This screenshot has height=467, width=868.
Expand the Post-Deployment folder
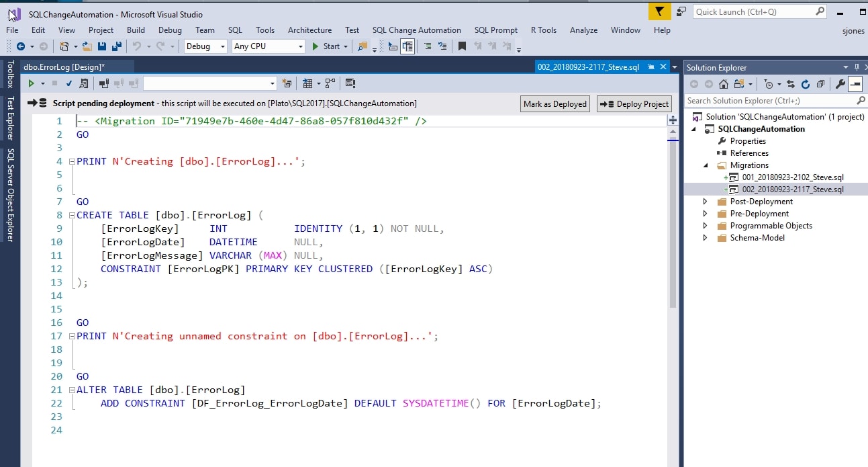click(x=705, y=202)
